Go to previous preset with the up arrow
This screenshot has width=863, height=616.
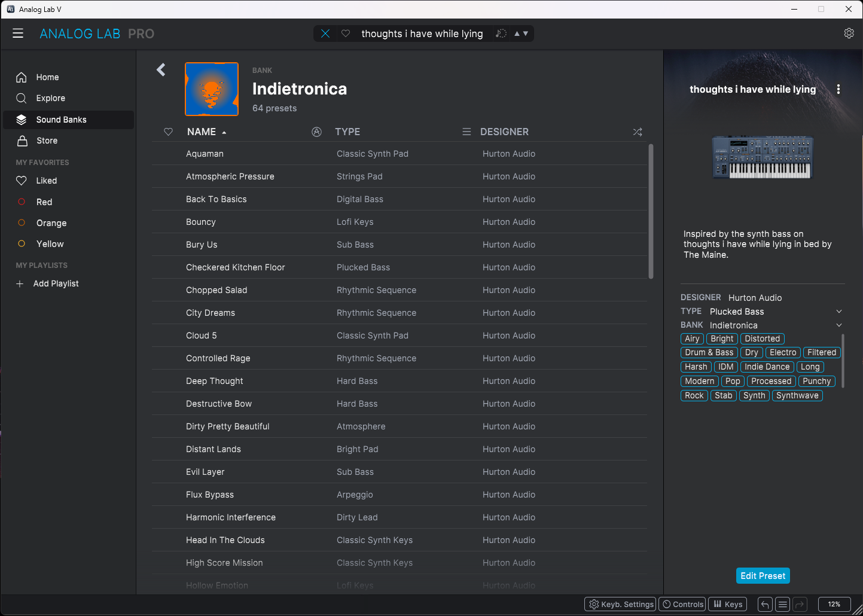coord(517,33)
